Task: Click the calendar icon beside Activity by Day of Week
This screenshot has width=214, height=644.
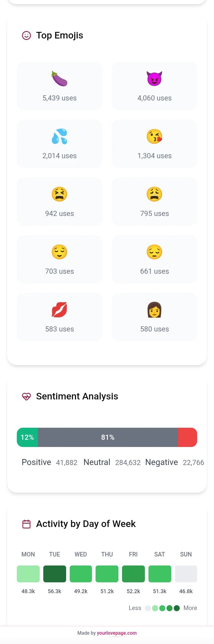Action: tap(26, 523)
